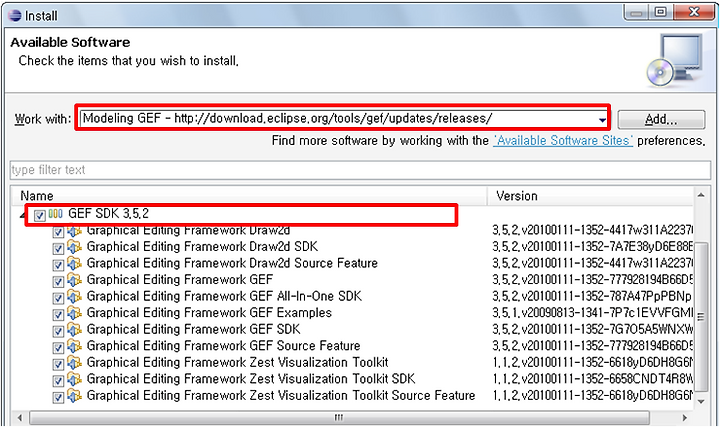Select the Graphical Editing Framework Draw2d SDK row
This screenshot has width=720, height=427.
202,247
